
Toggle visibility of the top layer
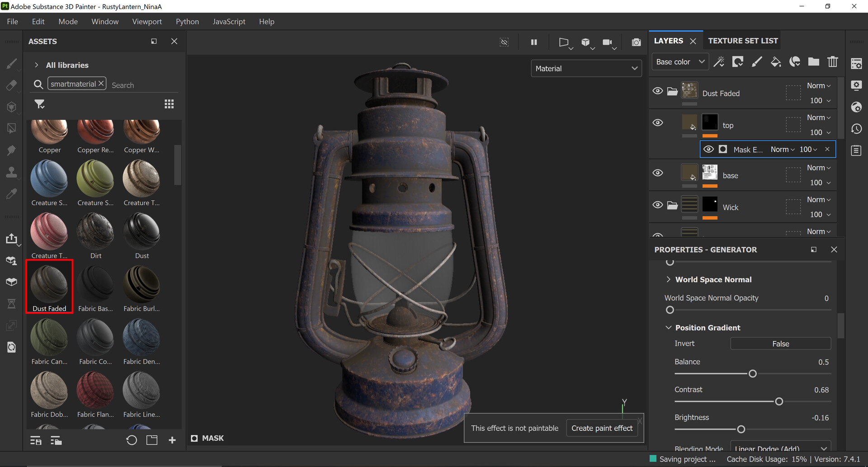[x=658, y=122]
